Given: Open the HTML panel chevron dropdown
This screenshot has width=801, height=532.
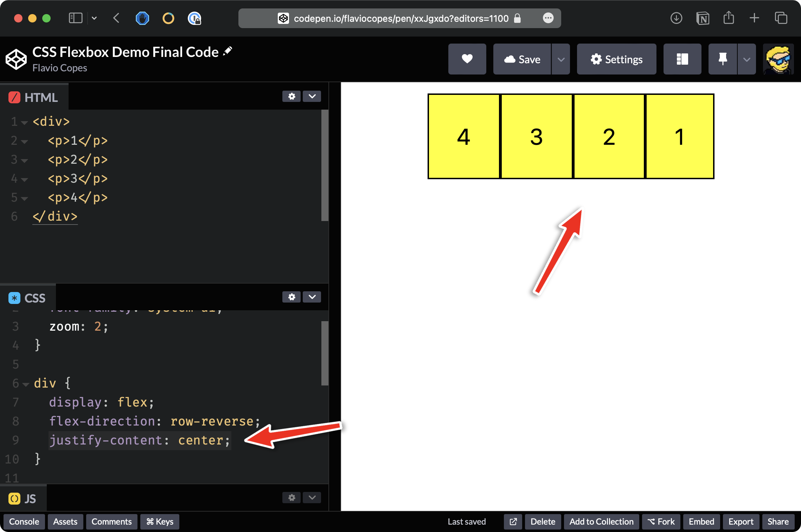Looking at the screenshot, I should coord(312,96).
